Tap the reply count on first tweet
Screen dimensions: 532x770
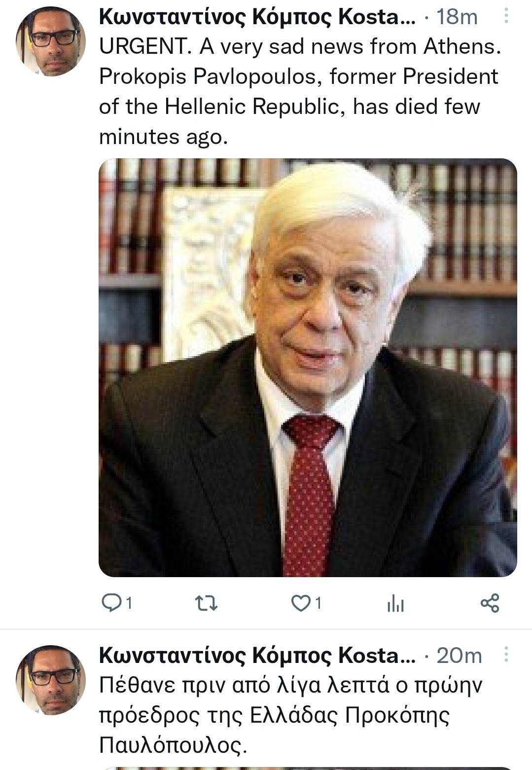tap(129, 603)
